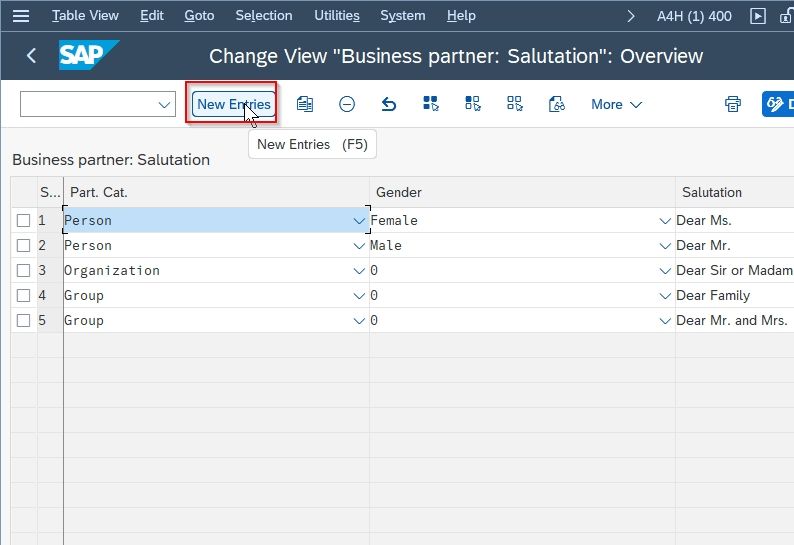Click the Select Block icon
Image resolution: width=794 pixels, height=545 pixels.
pos(473,104)
